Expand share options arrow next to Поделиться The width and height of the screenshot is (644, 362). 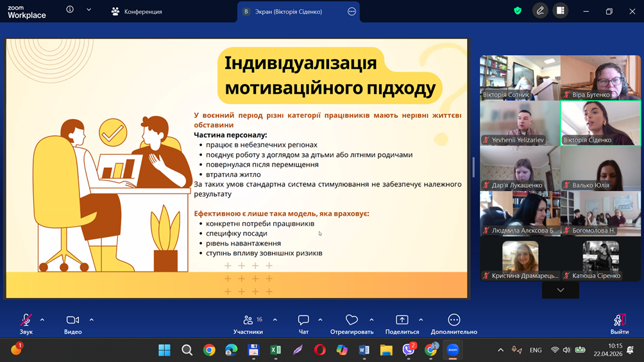(421, 320)
